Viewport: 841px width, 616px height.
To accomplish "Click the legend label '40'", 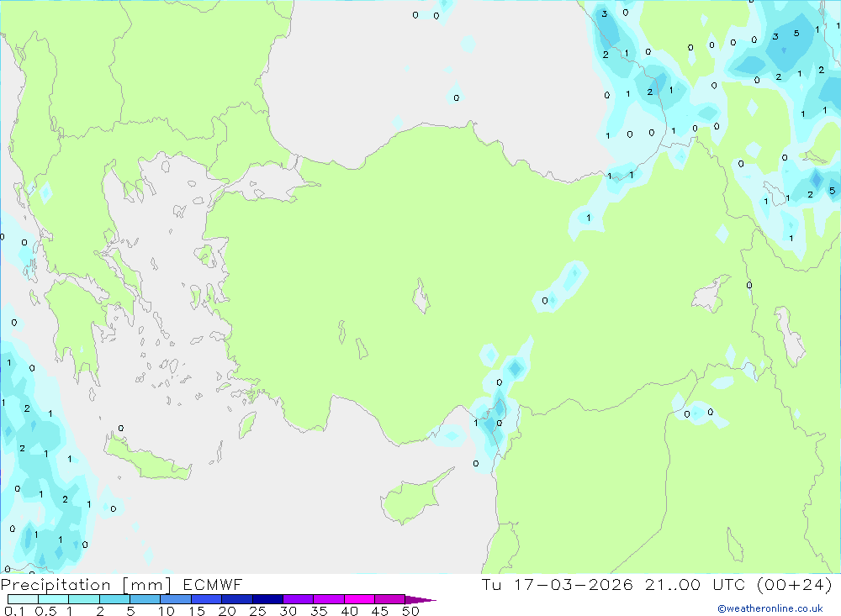I will 350,611.
